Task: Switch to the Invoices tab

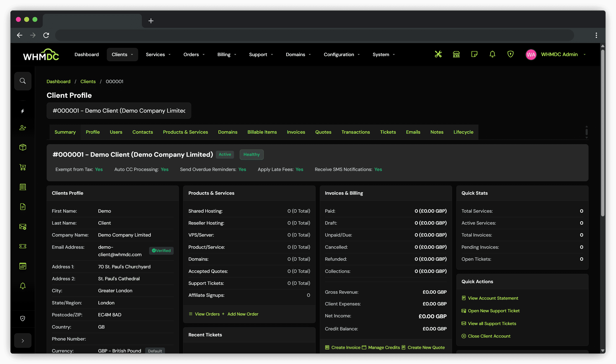Action: (296, 132)
